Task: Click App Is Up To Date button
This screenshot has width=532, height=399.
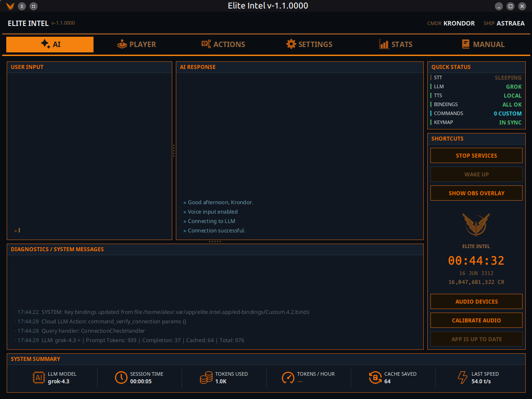Action: tap(477, 339)
